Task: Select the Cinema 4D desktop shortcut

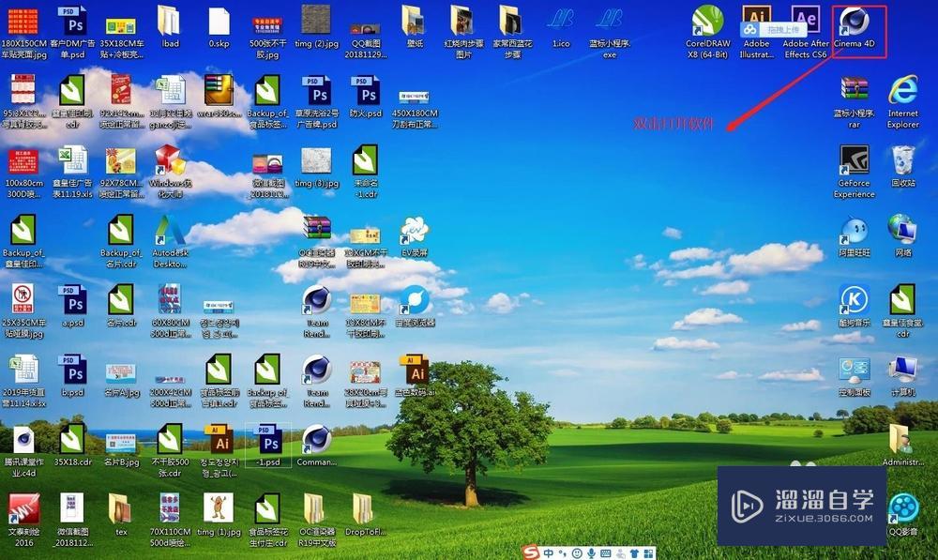Action: tap(854, 27)
